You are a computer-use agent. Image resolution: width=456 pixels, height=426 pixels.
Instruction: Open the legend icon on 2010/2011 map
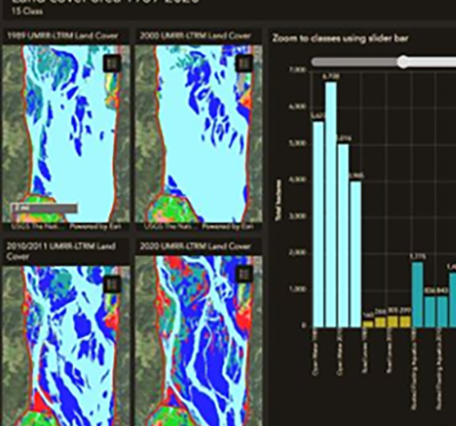point(112,285)
